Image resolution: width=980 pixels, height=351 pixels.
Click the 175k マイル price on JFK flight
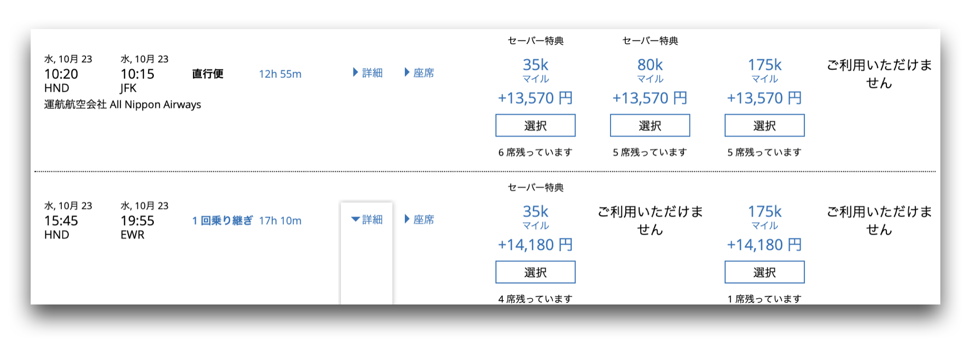(x=765, y=70)
